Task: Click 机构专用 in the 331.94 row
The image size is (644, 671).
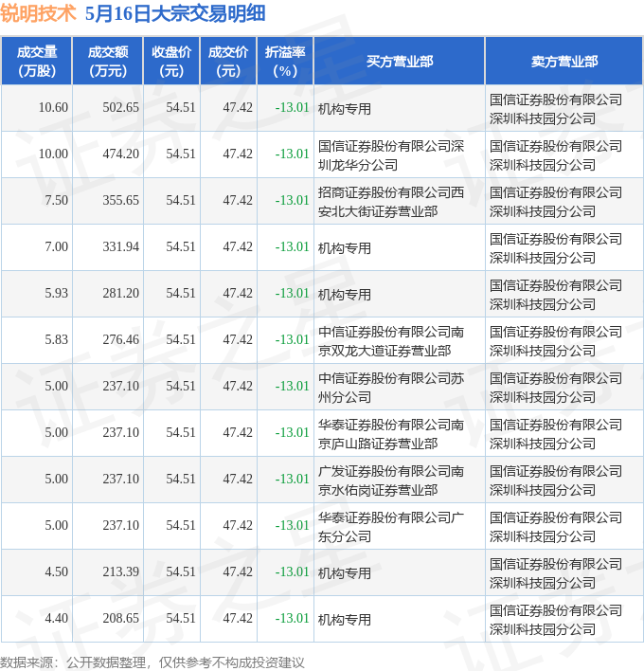Action: pos(344,248)
